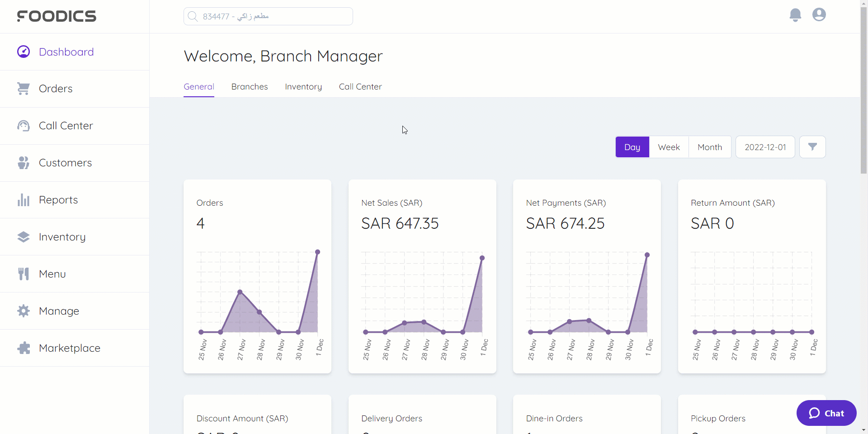Screen dimensions: 868x434
Task: Click the page vertical scrollbar thumb
Action: [863, 90]
